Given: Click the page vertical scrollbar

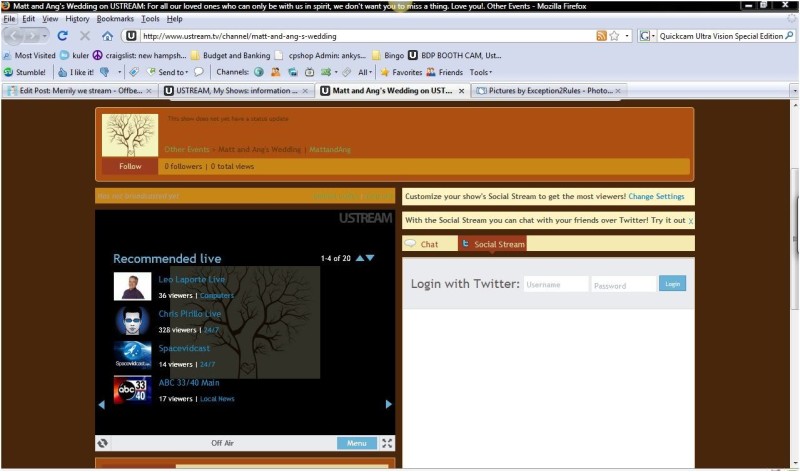Looking at the screenshot, I should pos(794,284).
